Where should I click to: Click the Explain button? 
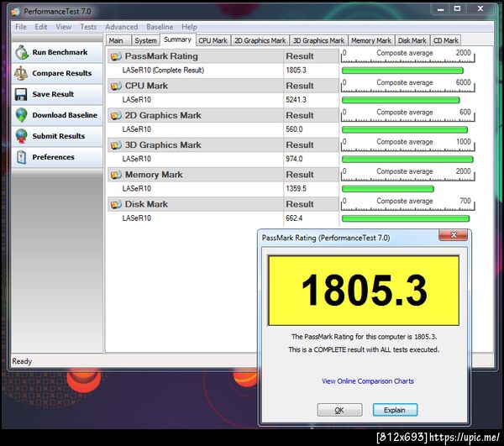(x=395, y=410)
